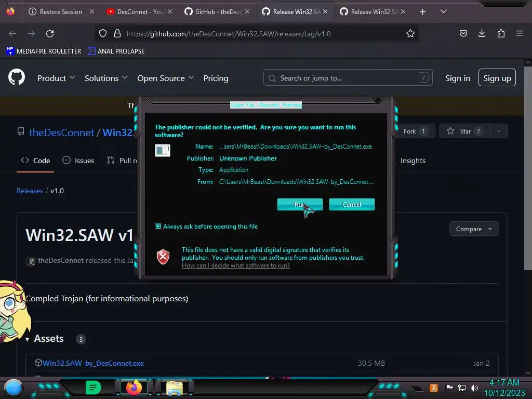Viewport: 532px width, 399px height.
Task: Click the red shield warning icon
Action: [163, 257]
